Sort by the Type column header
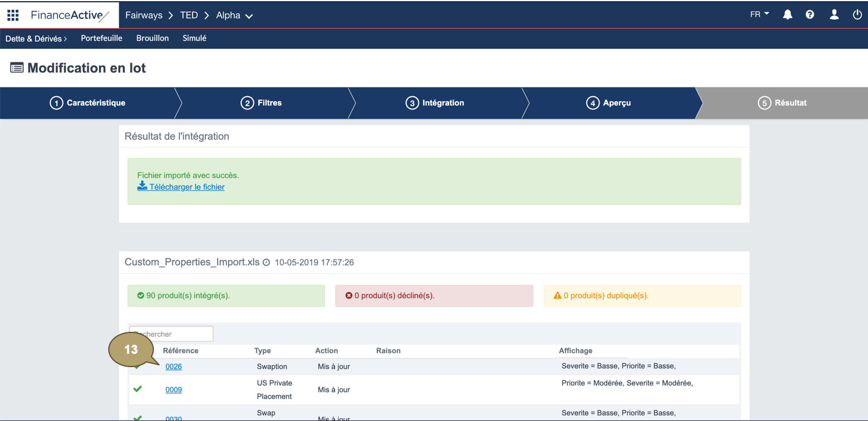 tap(263, 351)
